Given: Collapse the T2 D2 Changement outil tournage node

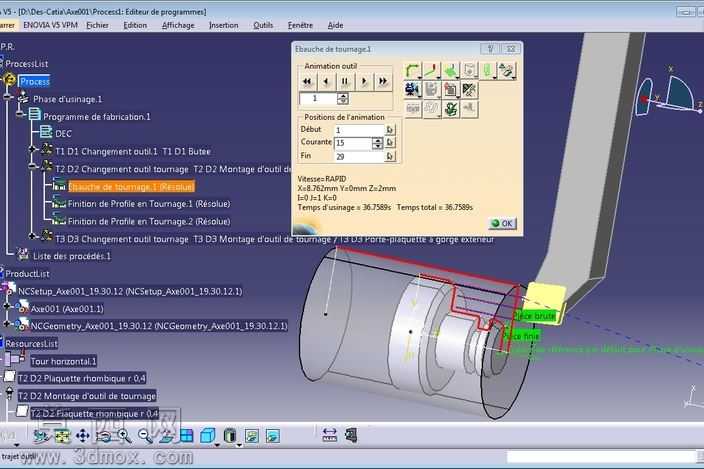Looking at the screenshot, I should point(32,167).
